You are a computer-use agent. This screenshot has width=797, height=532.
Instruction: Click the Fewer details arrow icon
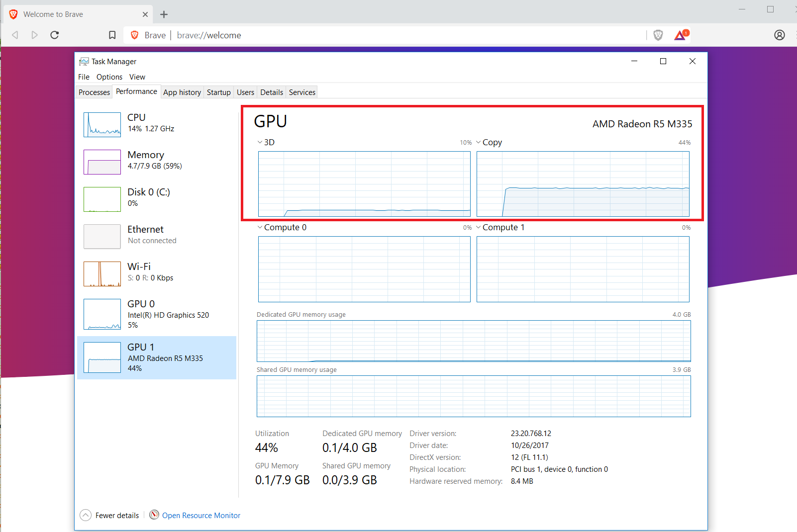86,515
